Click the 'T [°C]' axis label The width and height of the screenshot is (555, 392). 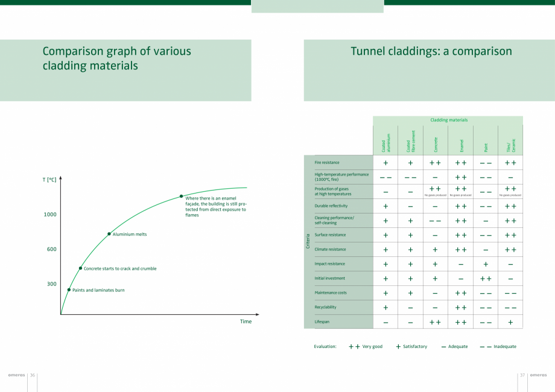pos(49,180)
